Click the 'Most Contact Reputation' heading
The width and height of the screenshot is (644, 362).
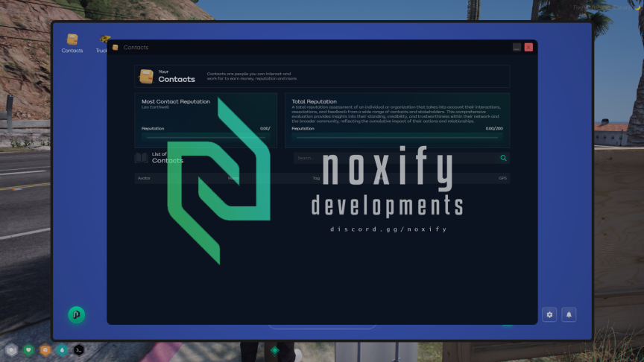175,101
